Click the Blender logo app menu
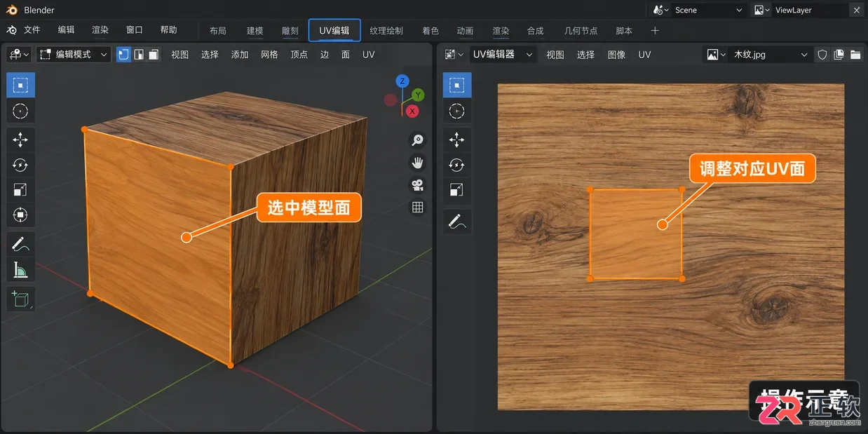The image size is (868, 434). [12, 30]
